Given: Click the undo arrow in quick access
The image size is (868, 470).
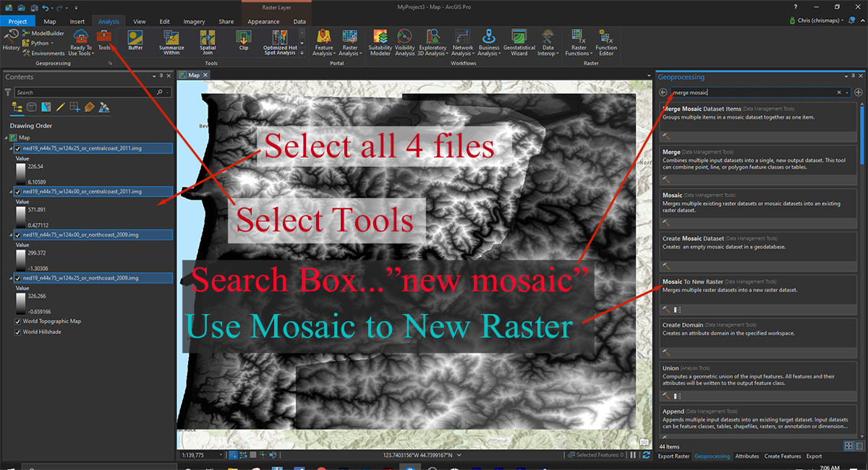Looking at the screenshot, I should pyautogui.click(x=47, y=7).
